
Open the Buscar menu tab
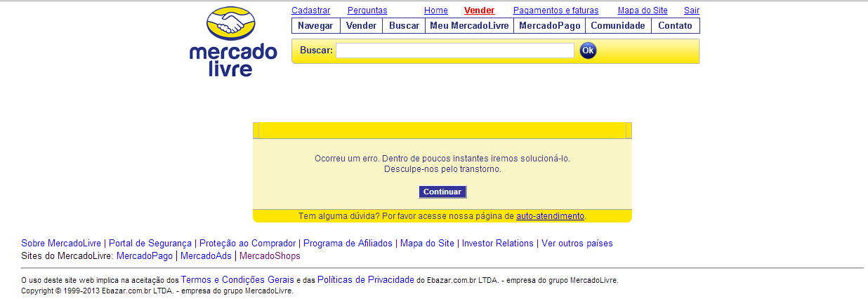point(404,26)
